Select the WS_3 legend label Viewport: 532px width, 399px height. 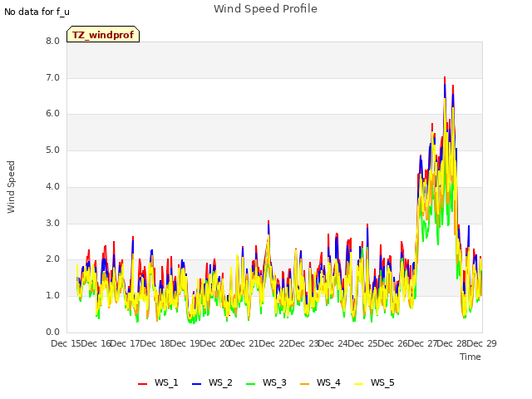point(274,382)
